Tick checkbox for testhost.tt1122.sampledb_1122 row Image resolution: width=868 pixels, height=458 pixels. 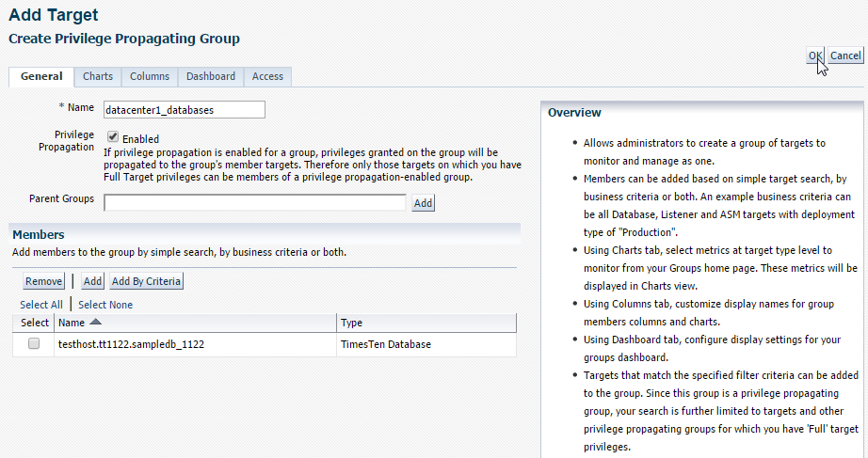(x=34, y=344)
